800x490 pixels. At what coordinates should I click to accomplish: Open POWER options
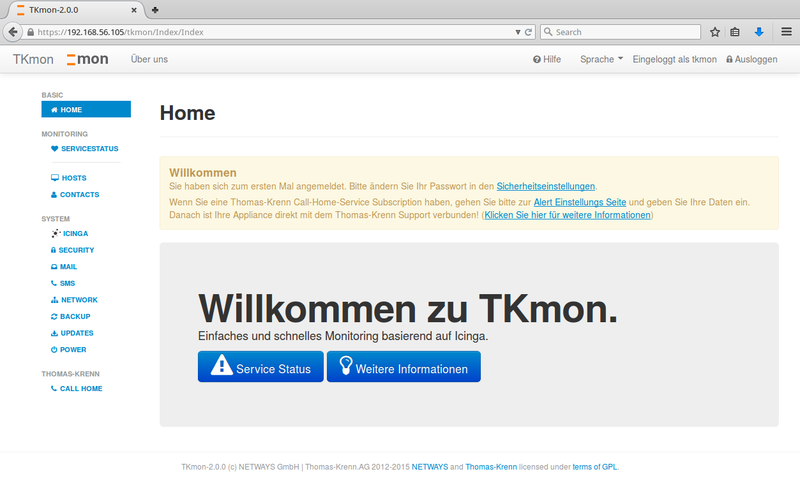pyautogui.click(x=68, y=350)
